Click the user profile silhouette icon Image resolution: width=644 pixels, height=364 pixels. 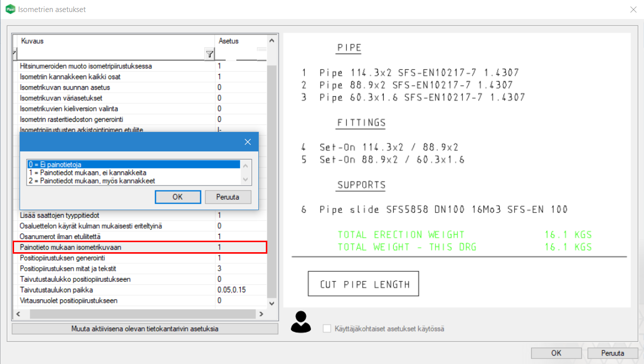coord(300,322)
